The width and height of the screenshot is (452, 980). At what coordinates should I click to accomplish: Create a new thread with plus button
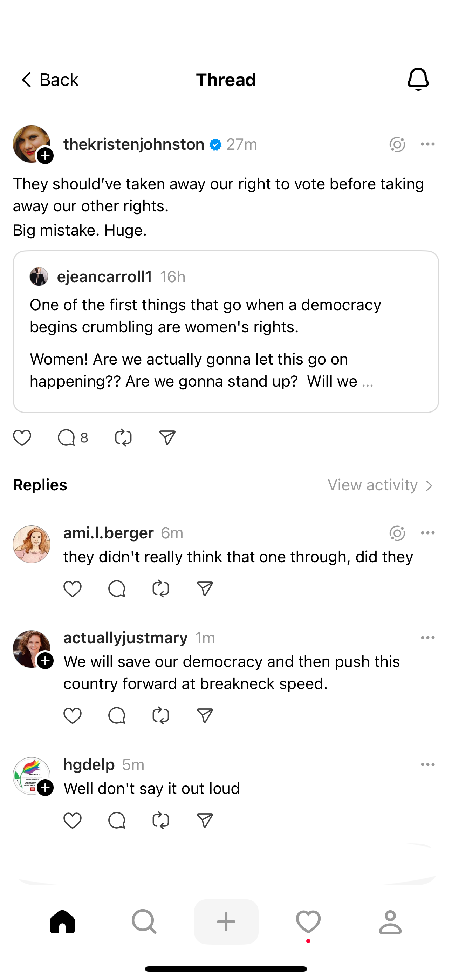tap(226, 921)
